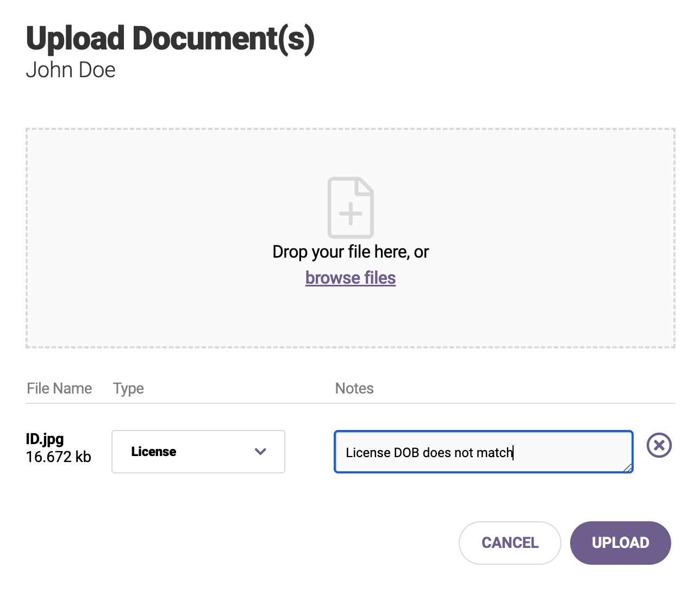Click the browse files link

351,278
